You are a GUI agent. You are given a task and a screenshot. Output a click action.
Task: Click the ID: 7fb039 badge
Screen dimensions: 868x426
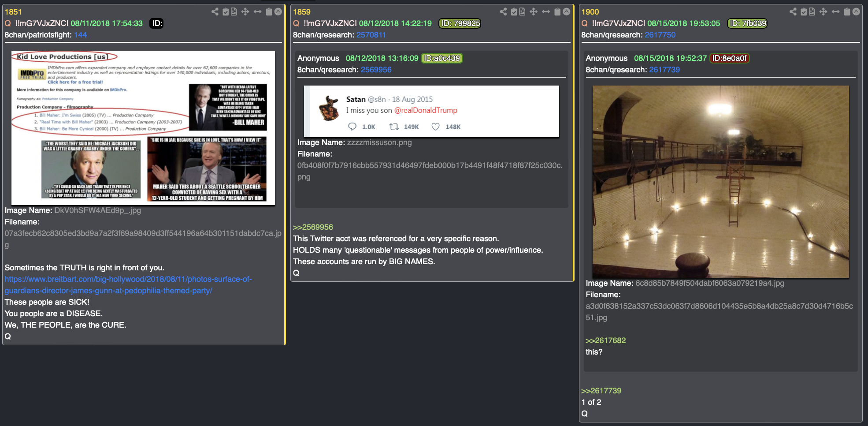pyautogui.click(x=747, y=23)
